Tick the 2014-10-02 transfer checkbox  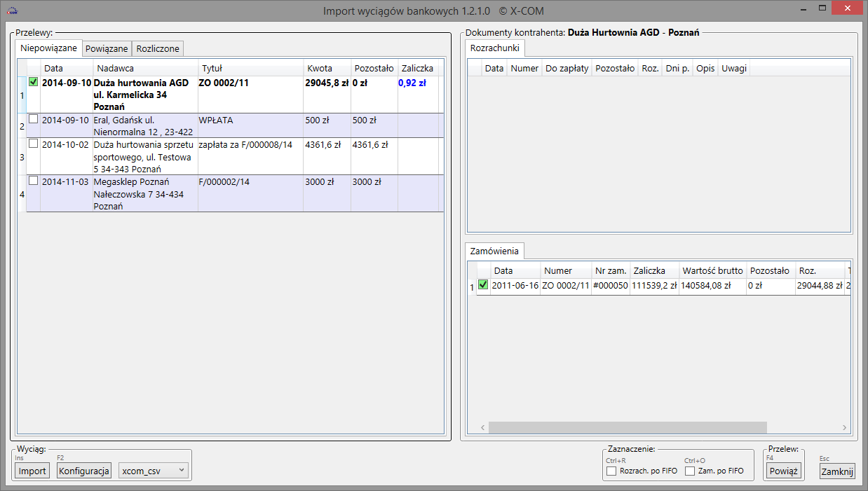point(33,144)
